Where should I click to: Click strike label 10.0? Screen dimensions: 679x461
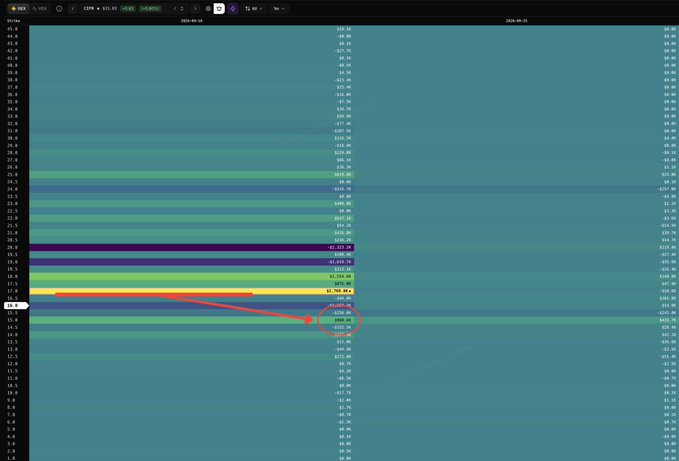click(x=12, y=393)
